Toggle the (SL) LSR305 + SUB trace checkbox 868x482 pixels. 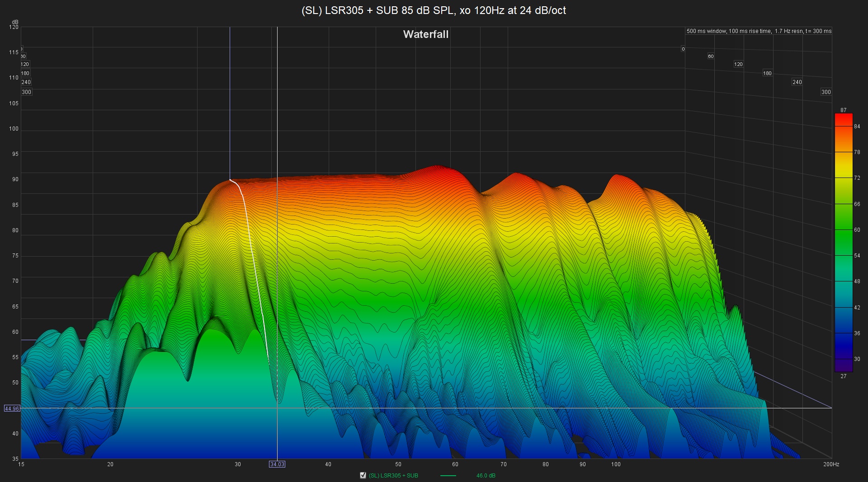point(363,475)
